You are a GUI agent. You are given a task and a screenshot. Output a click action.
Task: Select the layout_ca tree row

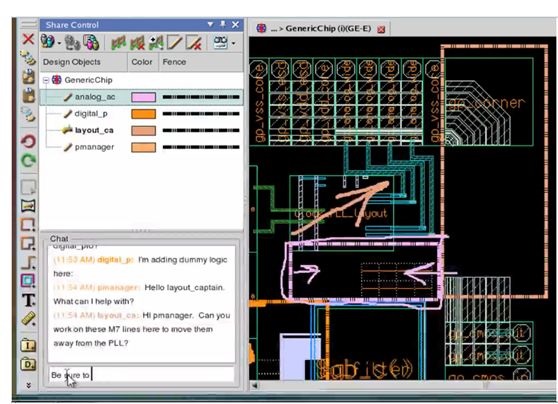(x=142, y=131)
